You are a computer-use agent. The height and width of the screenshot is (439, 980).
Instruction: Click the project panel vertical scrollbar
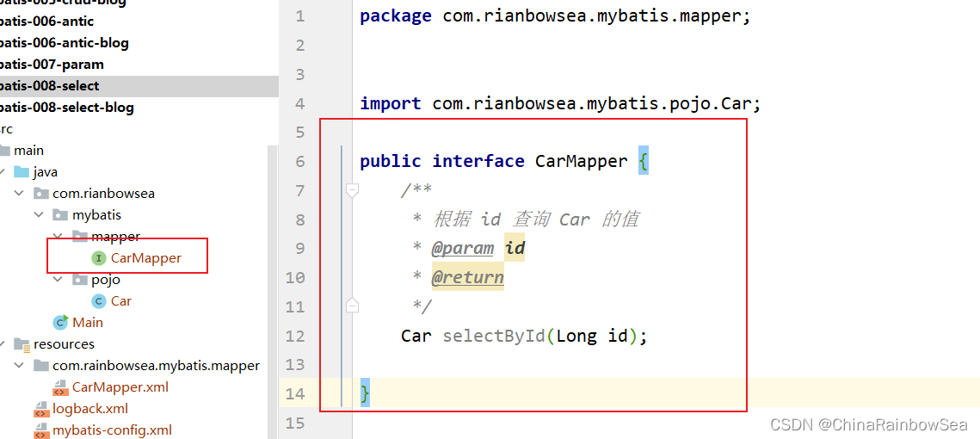point(273,292)
